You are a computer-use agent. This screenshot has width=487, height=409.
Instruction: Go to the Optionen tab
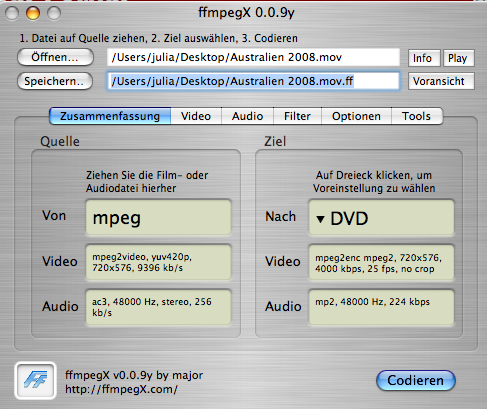(356, 116)
